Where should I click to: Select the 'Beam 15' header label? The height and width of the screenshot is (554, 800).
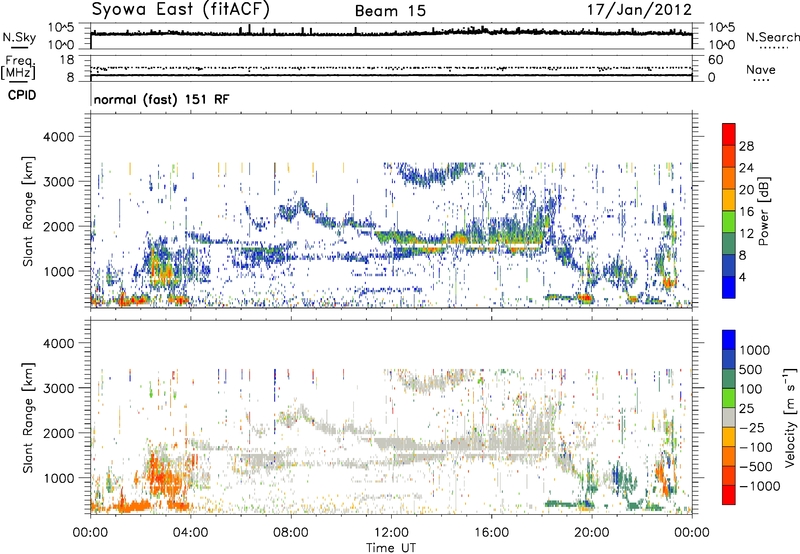(x=390, y=11)
